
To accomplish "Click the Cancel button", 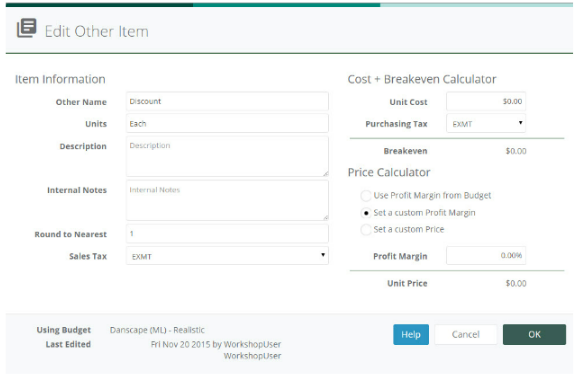I will tap(465, 334).
